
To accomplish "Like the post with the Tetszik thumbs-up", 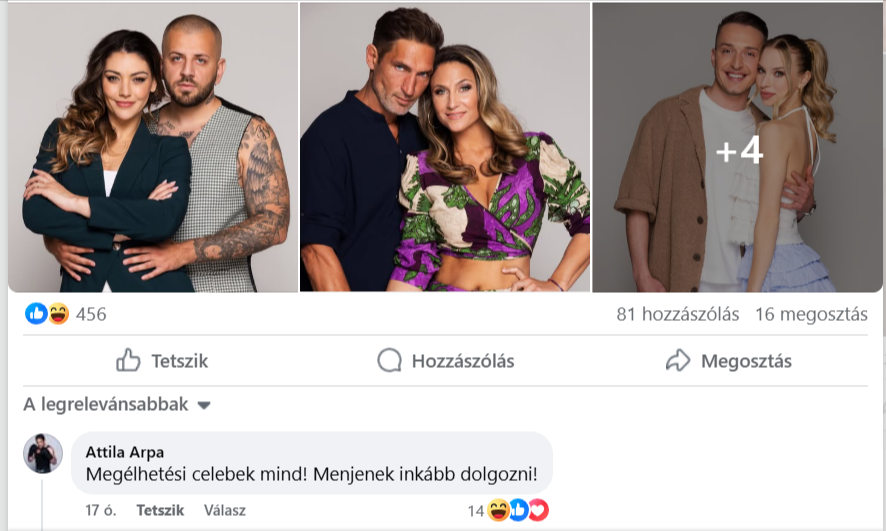I will 162,361.
